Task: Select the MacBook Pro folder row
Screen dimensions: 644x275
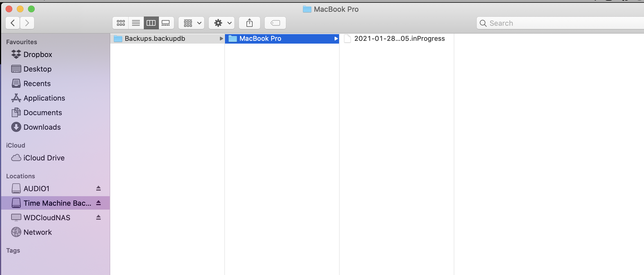Action: click(x=282, y=39)
